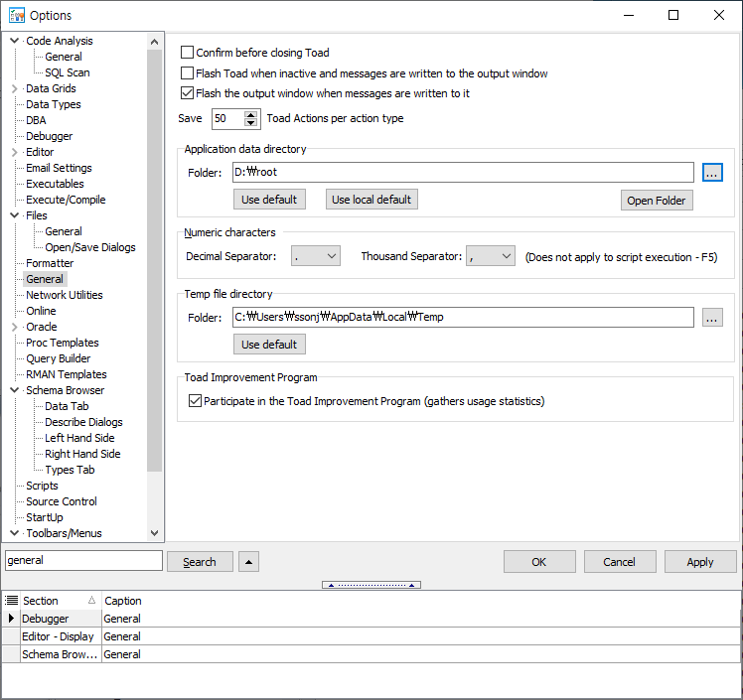This screenshot has height=700, width=743.
Task: Select General under Code Analysis
Action: 64,57
